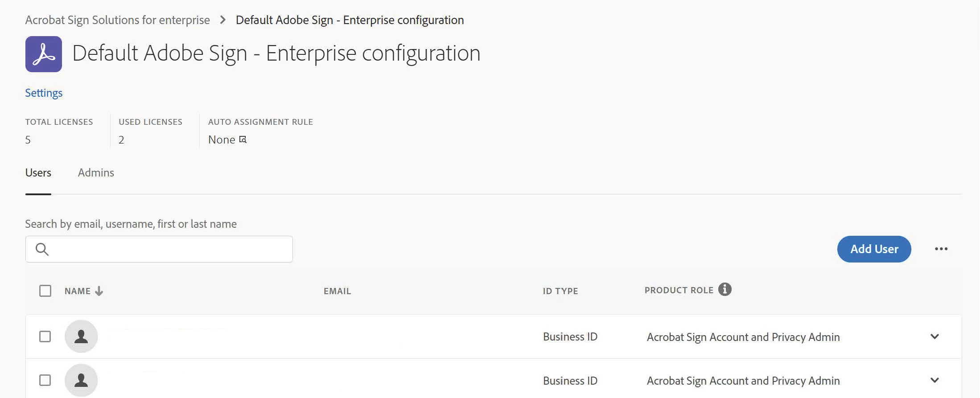Screen dimensions: 980x398
Task: Go to Acrobat Sign Solutions for enterprise breadcrumb
Action: tap(117, 20)
